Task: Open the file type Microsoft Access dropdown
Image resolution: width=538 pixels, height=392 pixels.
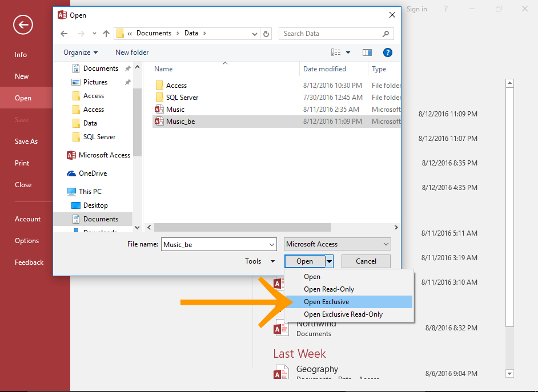Action: pos(338,244)
